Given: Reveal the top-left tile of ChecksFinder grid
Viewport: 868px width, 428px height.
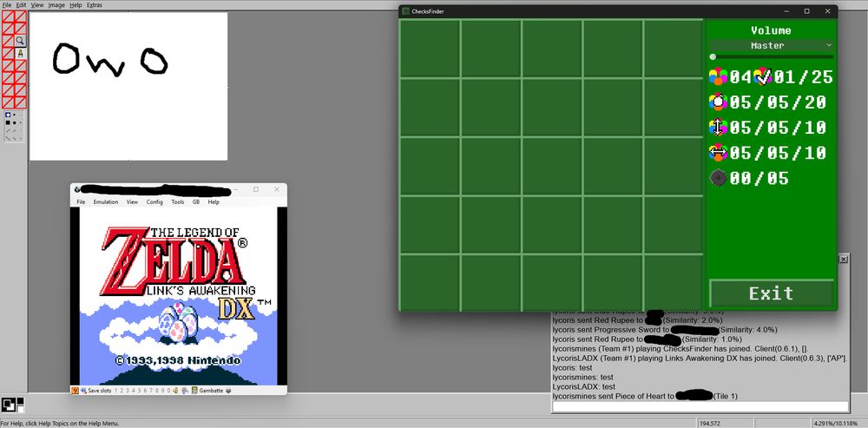Looking at the screenshot, I should tap(431, 48).
